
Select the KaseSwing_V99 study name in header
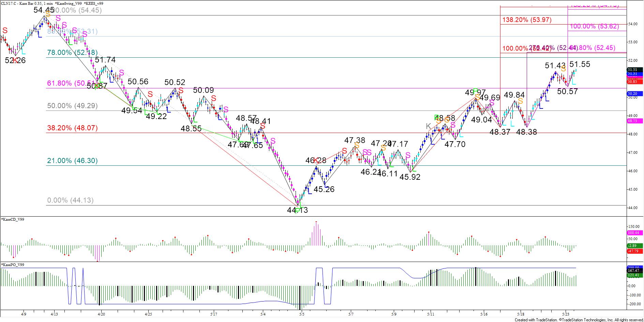70,3
